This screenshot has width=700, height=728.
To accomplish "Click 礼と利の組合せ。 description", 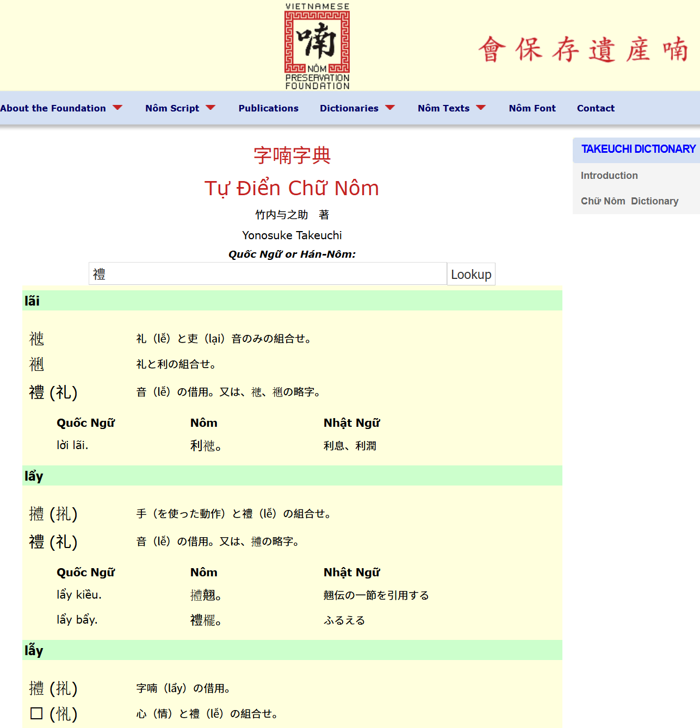I will (176, 364).
